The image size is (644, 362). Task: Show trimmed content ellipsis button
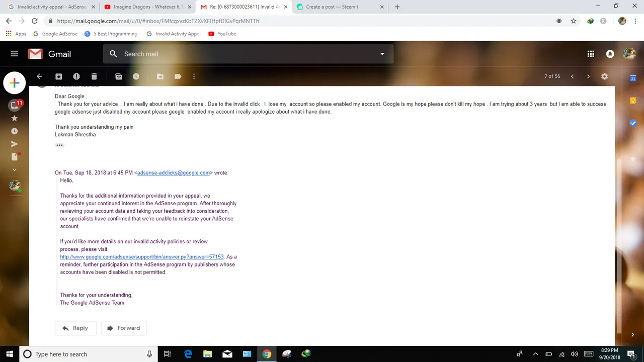[x=59, y=145]
